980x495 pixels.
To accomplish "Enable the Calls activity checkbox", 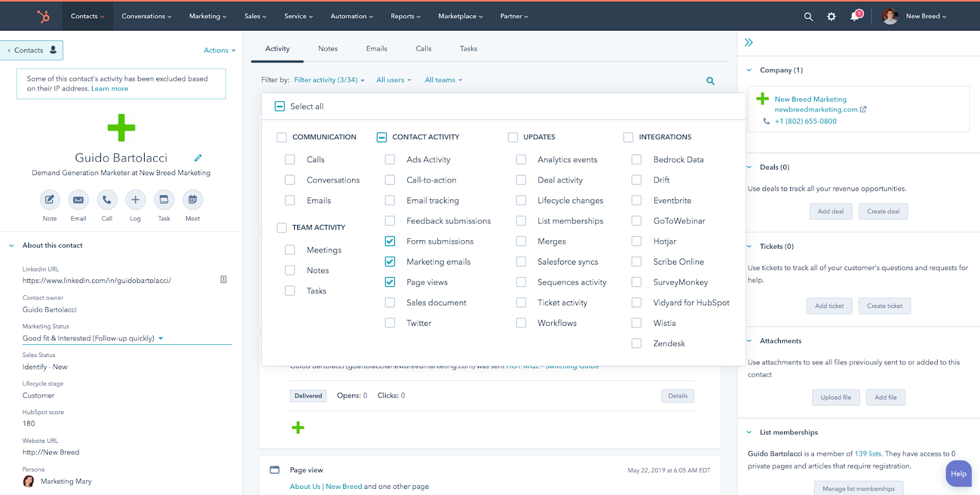I will click(x=290, y=160).
